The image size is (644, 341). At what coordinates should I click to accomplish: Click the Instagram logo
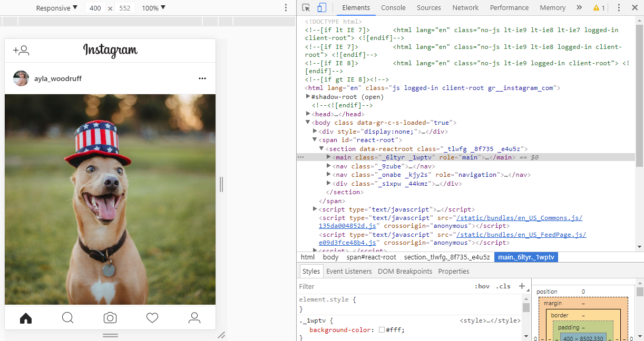click(110, 50)
